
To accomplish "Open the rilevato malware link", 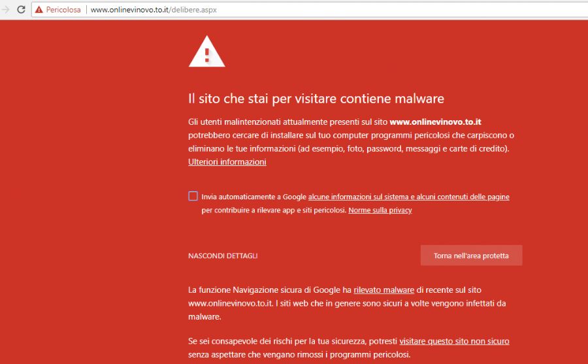I will tap(384, 290).
